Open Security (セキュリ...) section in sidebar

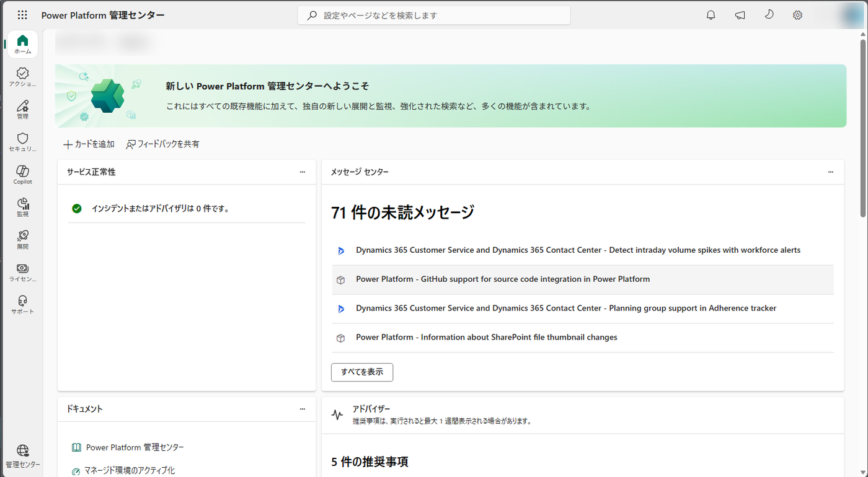coord(22,142)
